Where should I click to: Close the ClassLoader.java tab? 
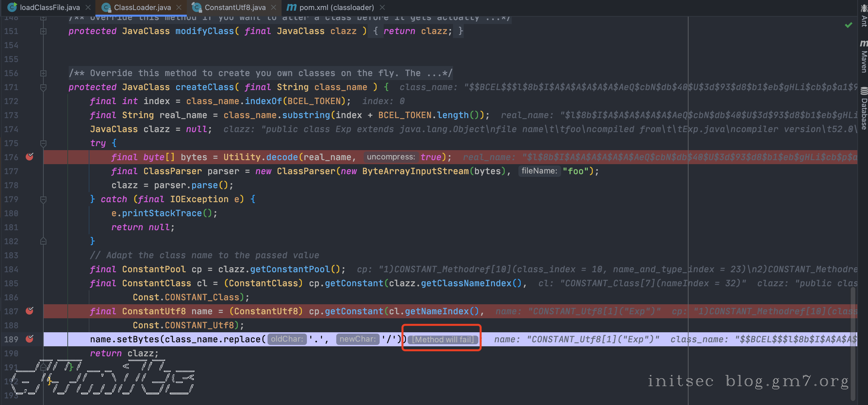click(x=179, y=7)
